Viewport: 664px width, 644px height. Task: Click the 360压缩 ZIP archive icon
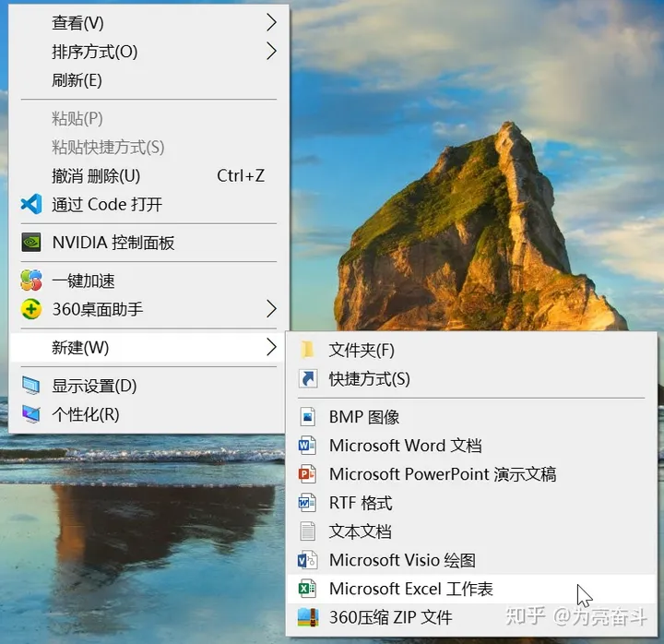(308, 617)
